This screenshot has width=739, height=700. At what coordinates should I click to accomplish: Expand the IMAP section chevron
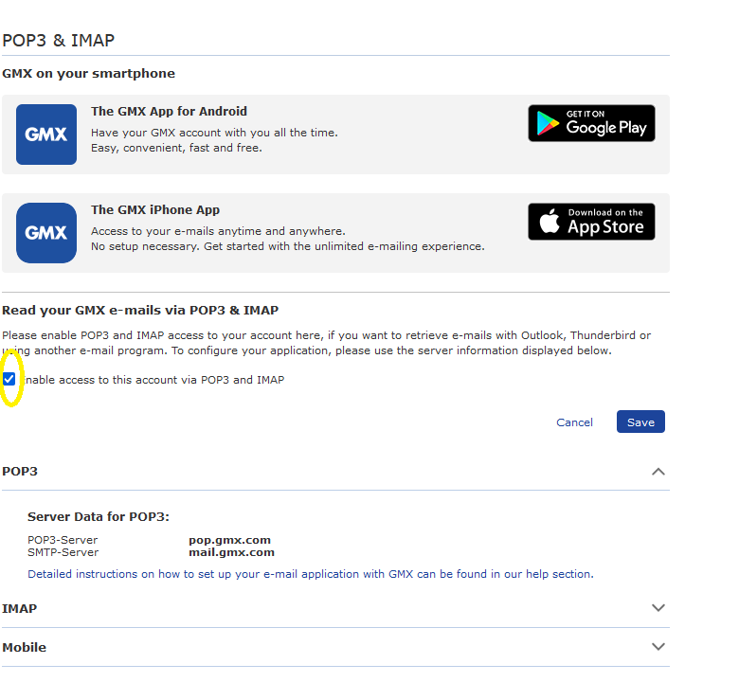pyautogui.click(x=658, y=608)
